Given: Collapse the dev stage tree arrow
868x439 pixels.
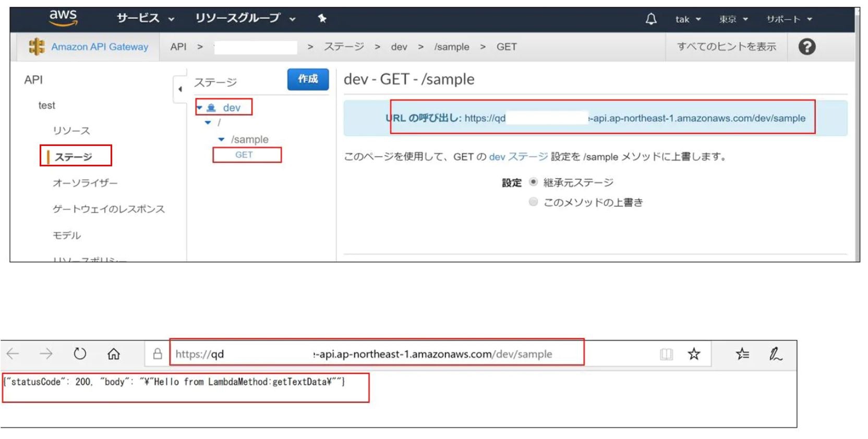Looking at the screenshot, I should (x=199, y=108).
